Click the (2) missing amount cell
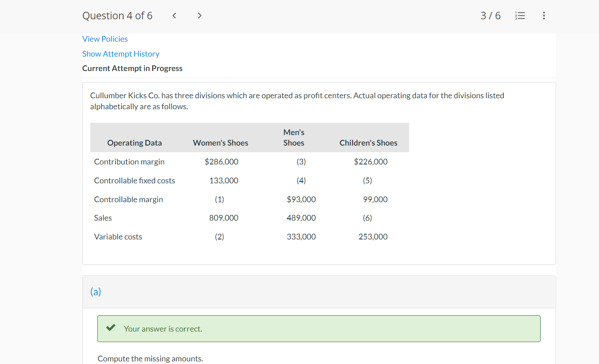Screen dimensions: 599x364 pyautogui.click(x=219, y=237)
